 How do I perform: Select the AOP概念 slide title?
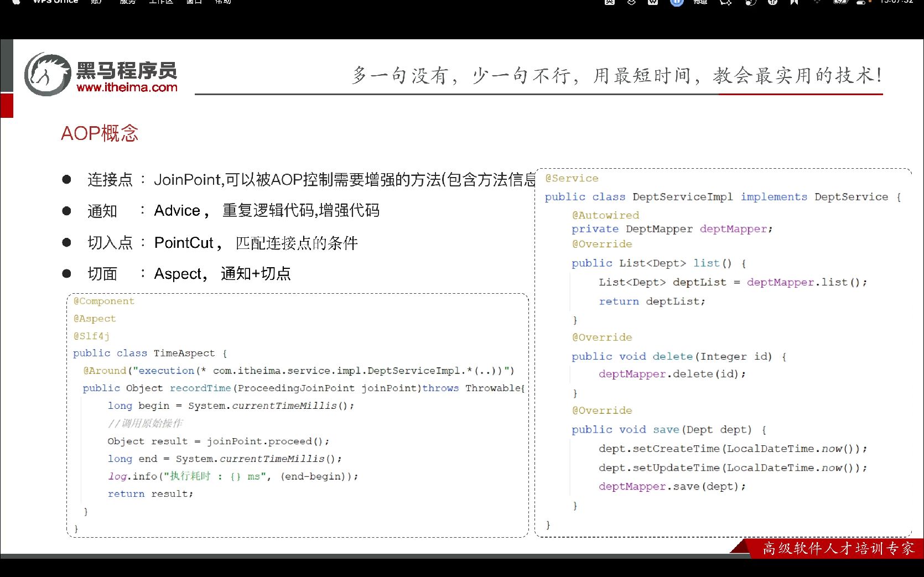pyautogui.click(x=100, y=133)
